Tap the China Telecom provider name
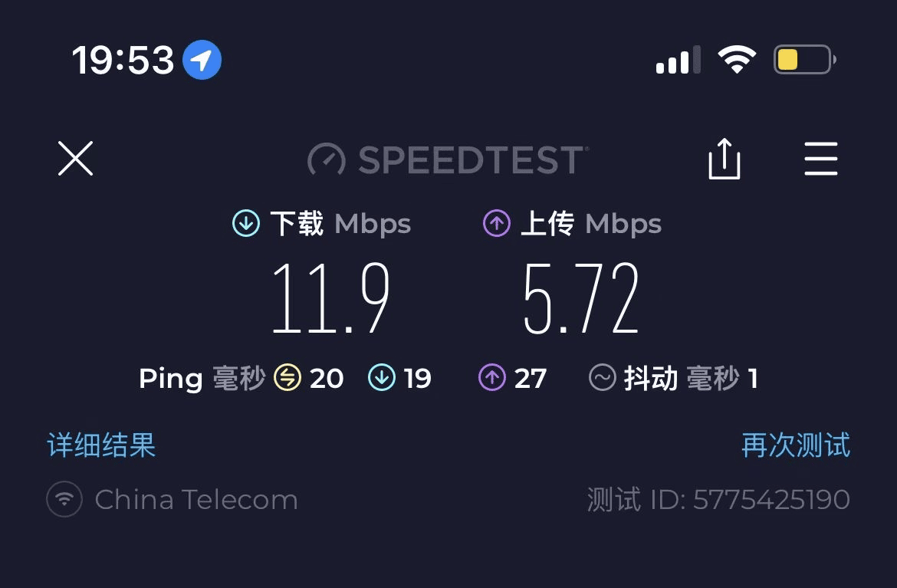This screenshot has width=897, height=588. (x=196, y=500)
